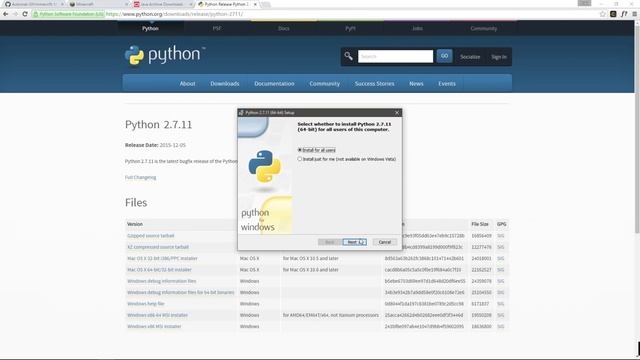Click Next in setup dialog
The image size is (640, 360).
click(354, 242)
